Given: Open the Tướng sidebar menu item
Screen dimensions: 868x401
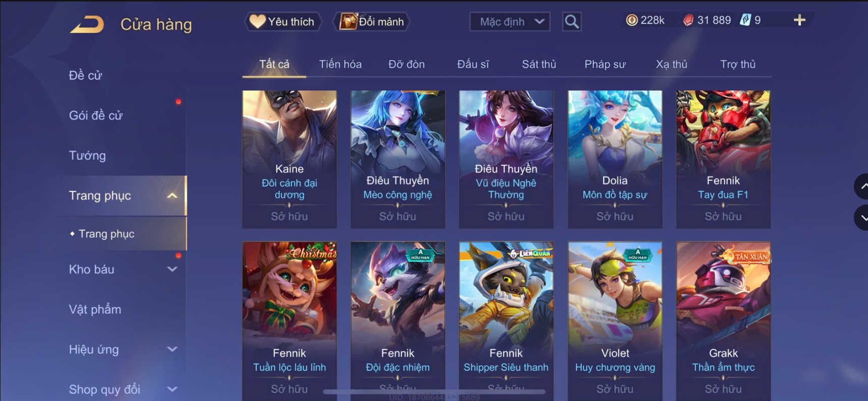Looking at the screenshot, I should [x=87, y=156].
